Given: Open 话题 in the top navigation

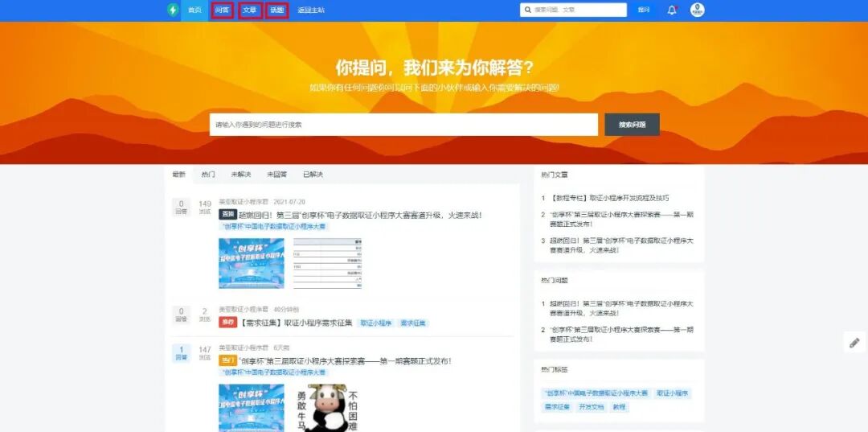Looking at the screenshot, I should click(x=276, y=10).
